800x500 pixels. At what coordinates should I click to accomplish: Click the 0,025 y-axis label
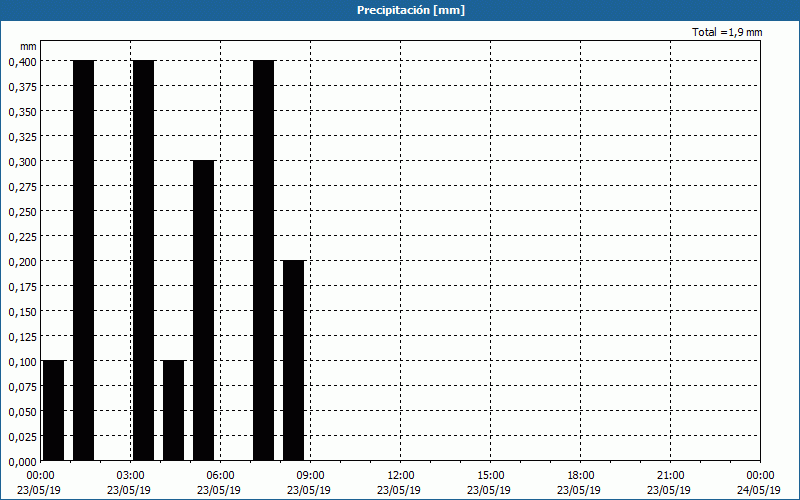(22, 437)
